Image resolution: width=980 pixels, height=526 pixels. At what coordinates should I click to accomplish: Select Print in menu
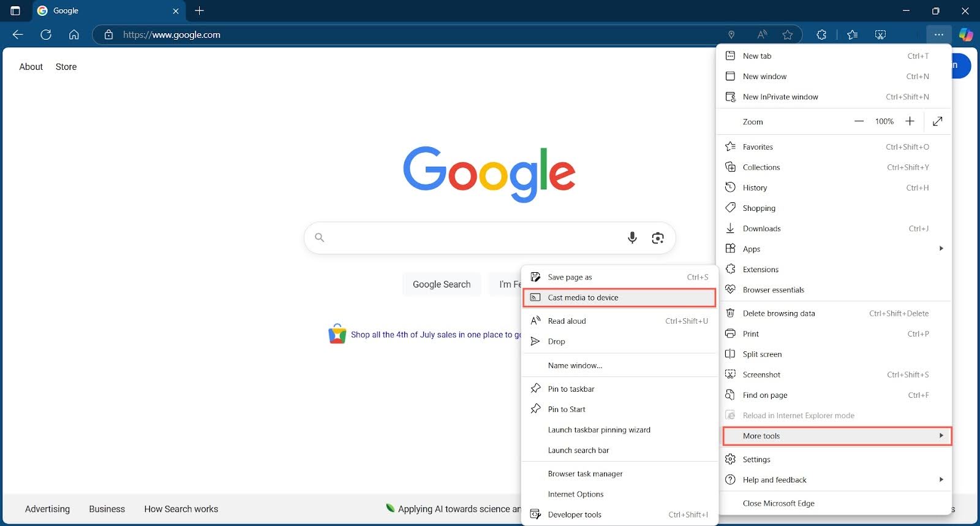coord(834,334)
